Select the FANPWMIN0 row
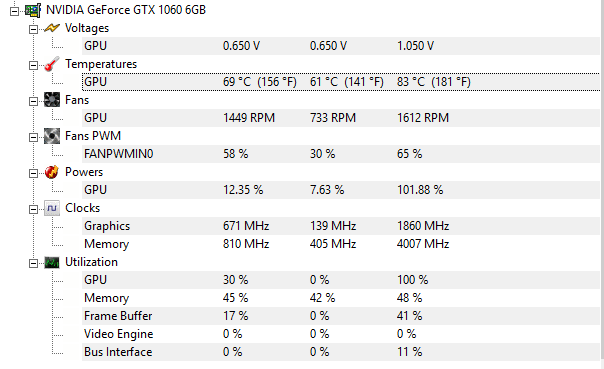Screen dimensions: 604x369 click(x=341, y=154)
